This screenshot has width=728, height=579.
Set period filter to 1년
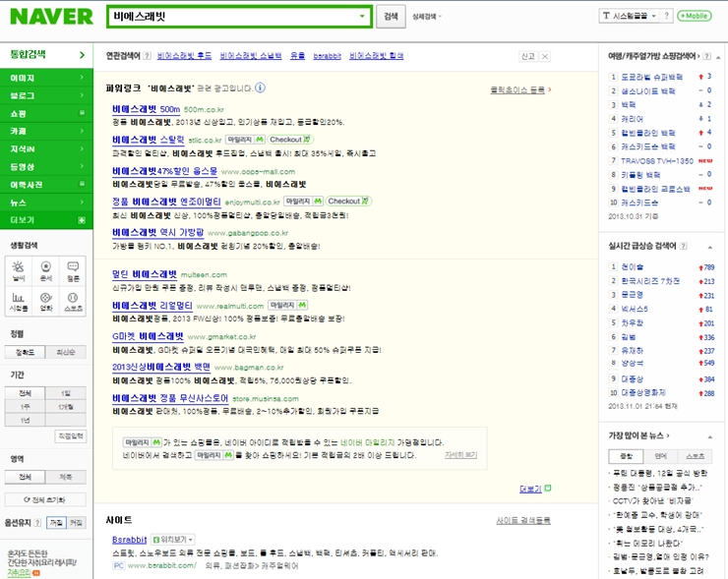25,421
